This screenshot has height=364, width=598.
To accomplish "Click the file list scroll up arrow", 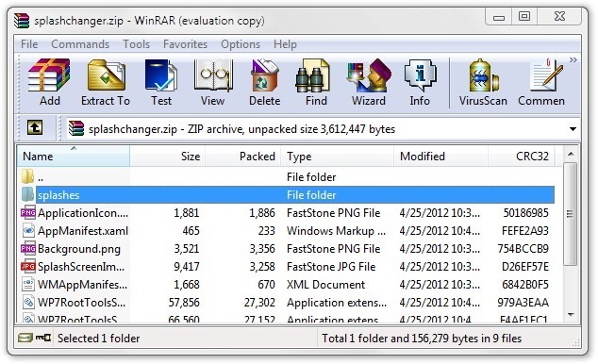I will [571, 154].
